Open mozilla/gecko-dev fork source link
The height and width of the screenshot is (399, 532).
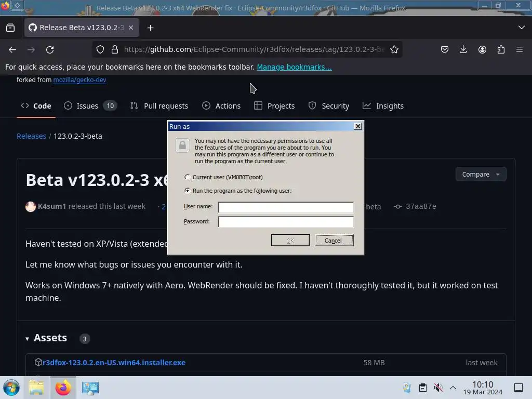tap(79, 79)
